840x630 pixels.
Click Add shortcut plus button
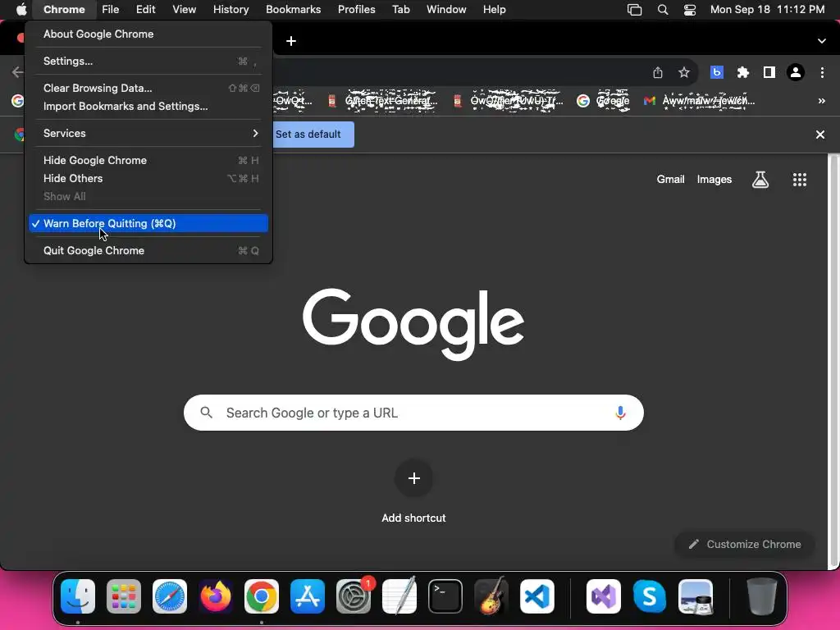click(x=413, y=478)
